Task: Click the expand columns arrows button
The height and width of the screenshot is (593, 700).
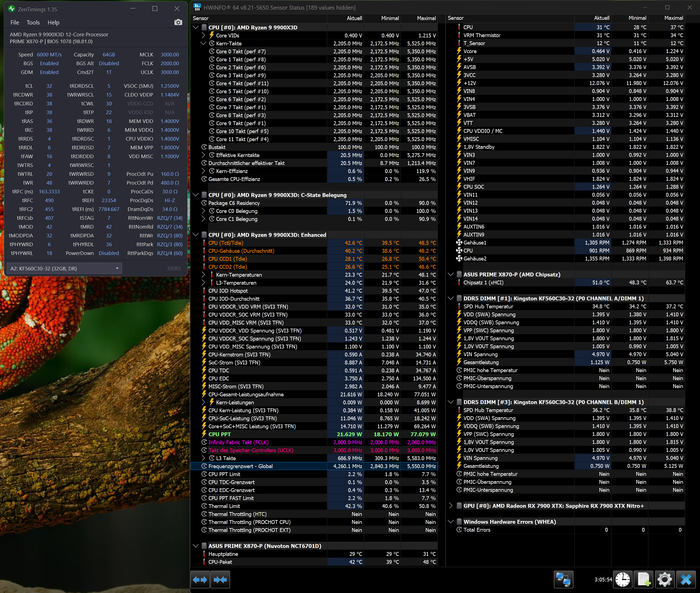Action: [200, 580]
